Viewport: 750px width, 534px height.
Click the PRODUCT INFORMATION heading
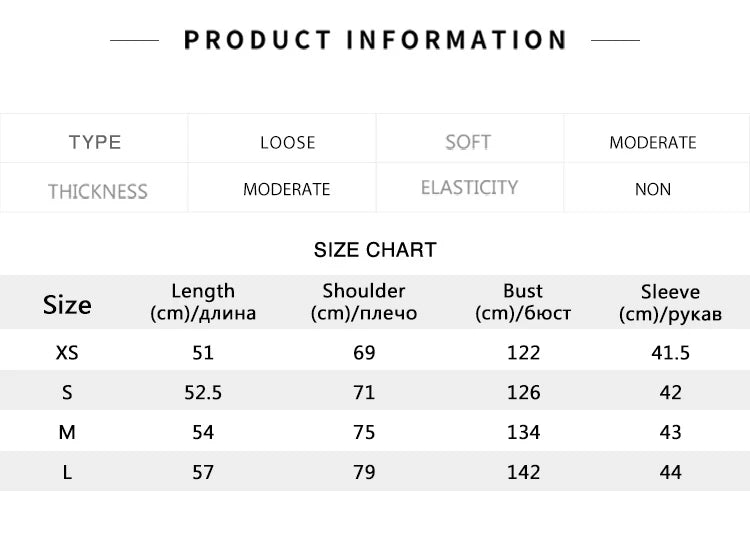click(375, 40)
